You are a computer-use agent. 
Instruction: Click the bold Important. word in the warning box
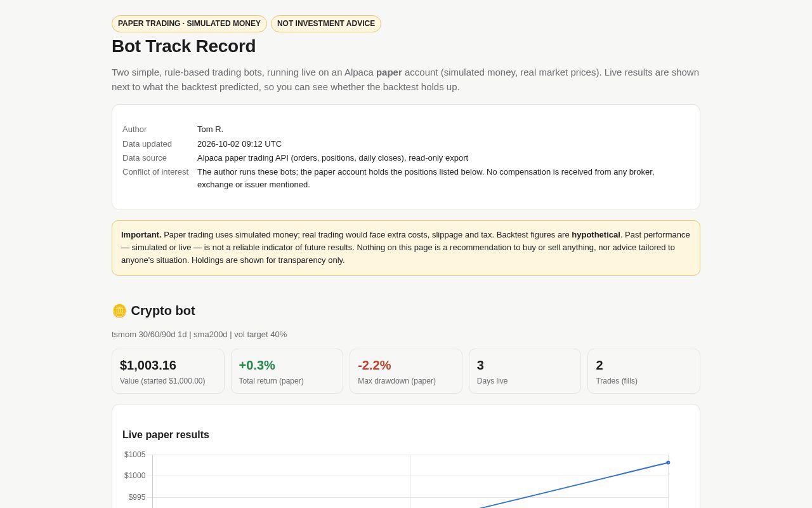point(141,235)
